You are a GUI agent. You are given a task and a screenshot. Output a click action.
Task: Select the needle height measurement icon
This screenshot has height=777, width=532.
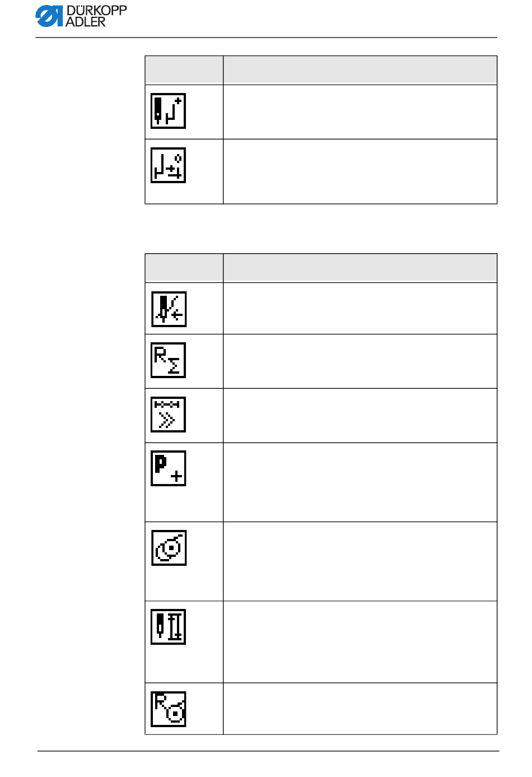coord(168,627)
